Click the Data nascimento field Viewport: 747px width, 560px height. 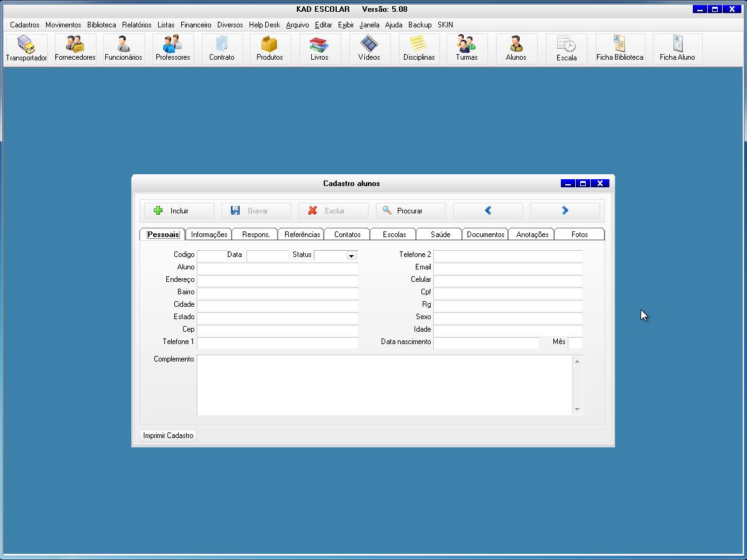click(x=486, y=342)
